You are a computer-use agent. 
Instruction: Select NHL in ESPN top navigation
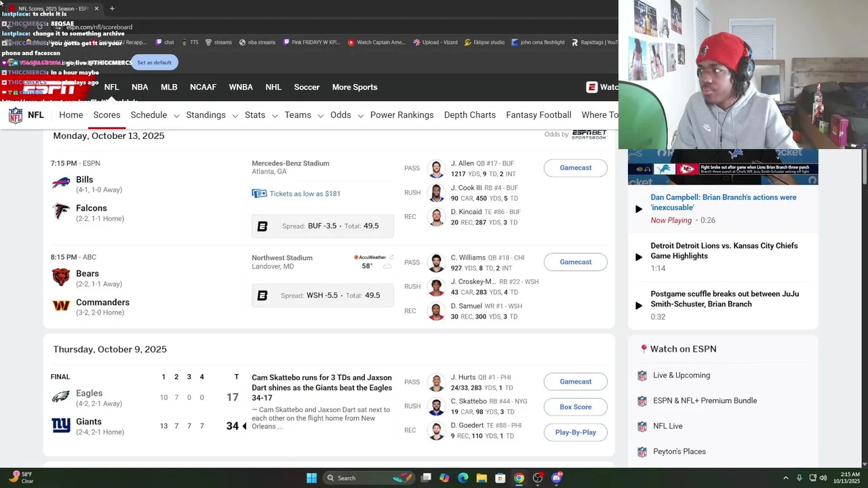click(x=273, y=87)
